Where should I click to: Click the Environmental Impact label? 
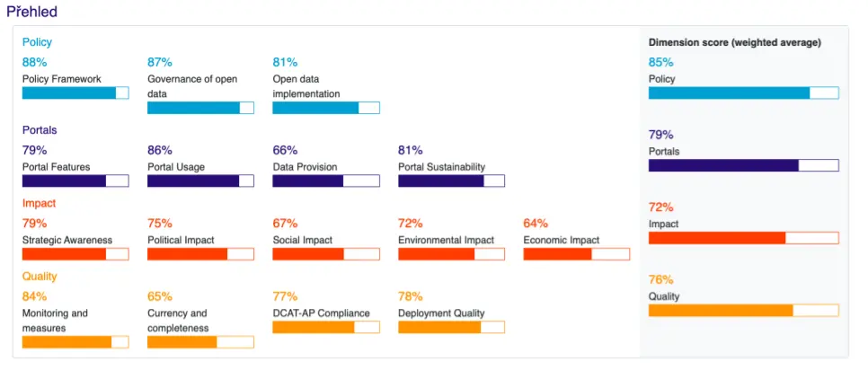point(446,240)
